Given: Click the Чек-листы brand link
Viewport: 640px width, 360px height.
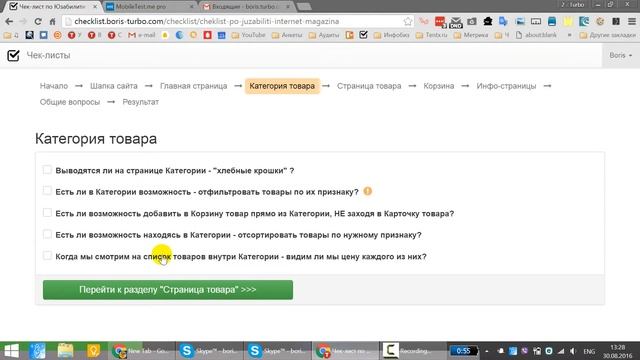Looking at the screenshot, I should 48,55.
